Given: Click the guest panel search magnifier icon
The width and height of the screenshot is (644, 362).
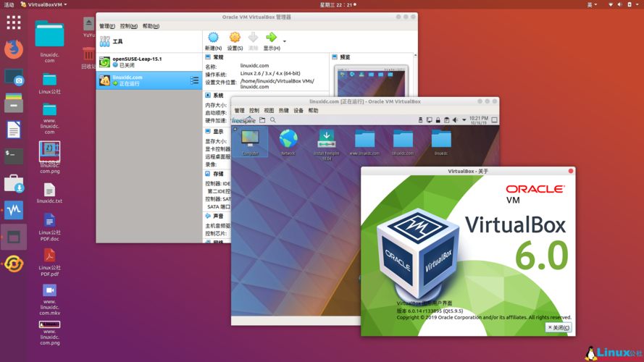Looking at the screenshot, I should pyautogui.click(x=272, y=120).
